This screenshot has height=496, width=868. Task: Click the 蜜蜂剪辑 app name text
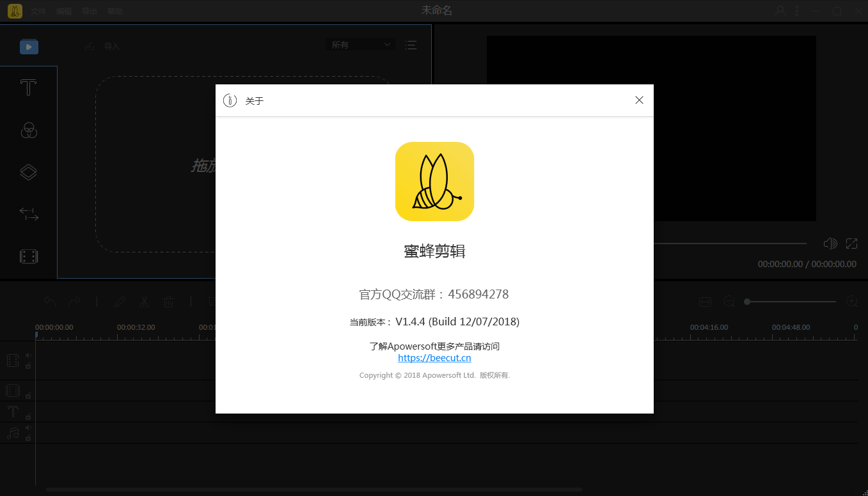pos(434,251)
